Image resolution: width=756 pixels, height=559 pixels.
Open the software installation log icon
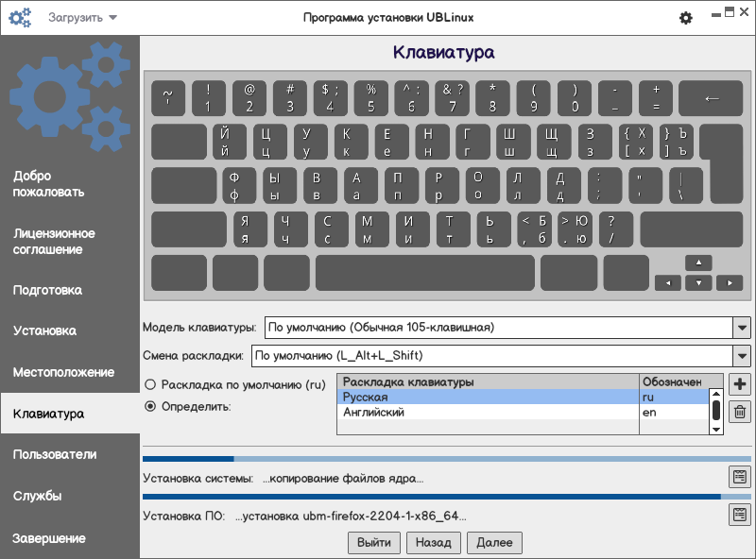[739, 515]
